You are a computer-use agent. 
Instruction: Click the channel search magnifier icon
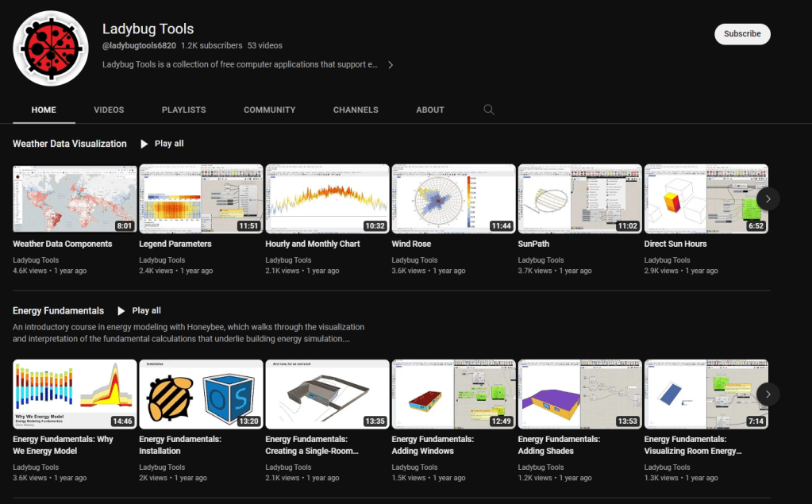(x=489, y=110)
